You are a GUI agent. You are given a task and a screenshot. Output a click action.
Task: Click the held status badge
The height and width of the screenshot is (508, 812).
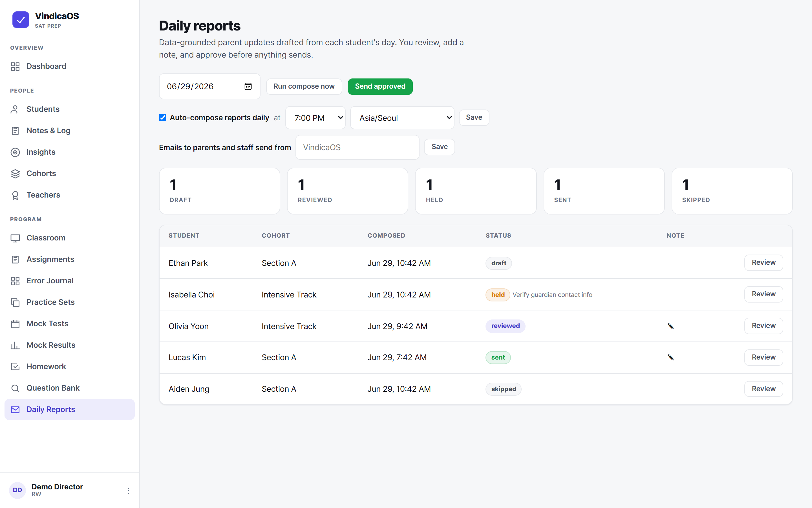point(498,295)
